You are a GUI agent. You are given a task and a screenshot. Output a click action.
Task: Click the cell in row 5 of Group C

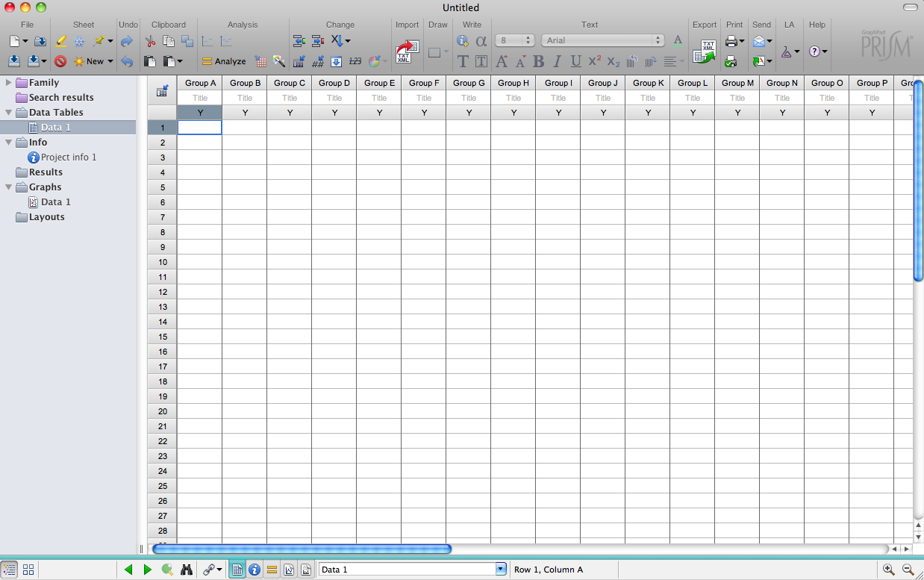289,187
